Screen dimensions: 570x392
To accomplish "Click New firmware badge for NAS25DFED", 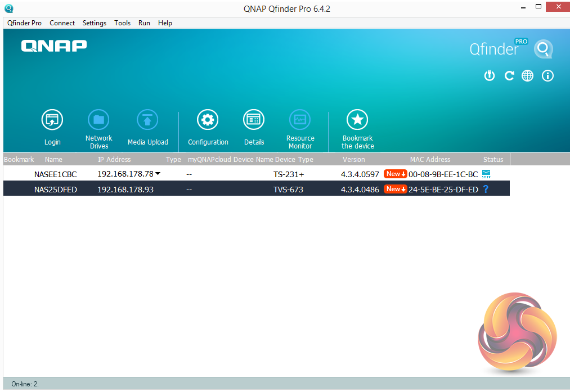I will click(395, 189).
